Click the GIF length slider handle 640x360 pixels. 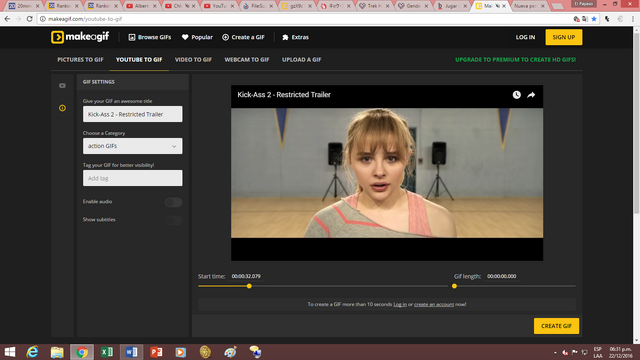(x=454, y=286)
